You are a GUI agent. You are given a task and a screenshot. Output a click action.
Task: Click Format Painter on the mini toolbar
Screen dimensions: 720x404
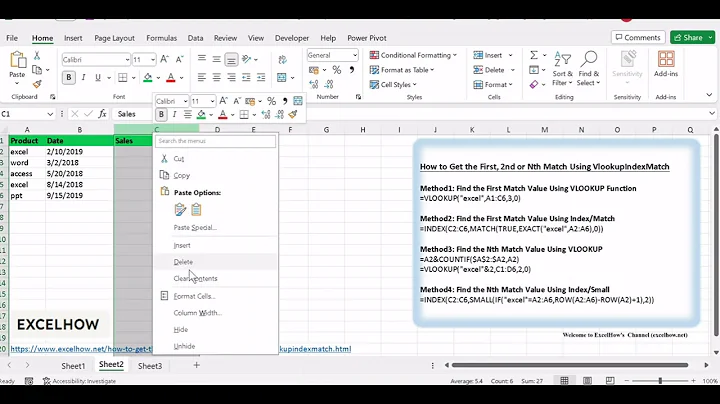pos(292,114)
